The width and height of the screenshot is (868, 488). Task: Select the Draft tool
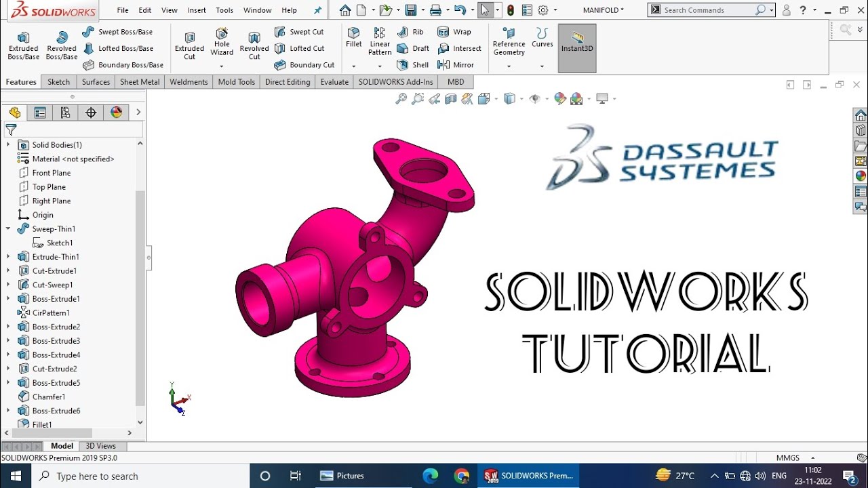point(413,48)
